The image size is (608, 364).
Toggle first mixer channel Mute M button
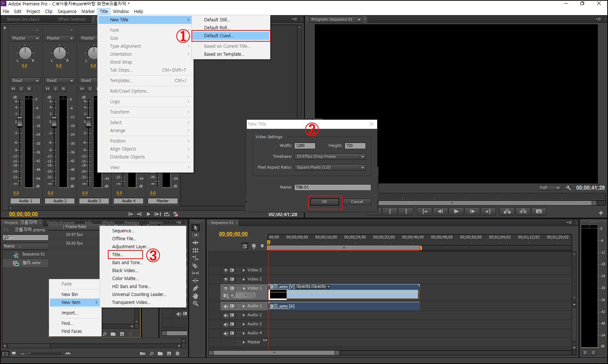(13, 89)
